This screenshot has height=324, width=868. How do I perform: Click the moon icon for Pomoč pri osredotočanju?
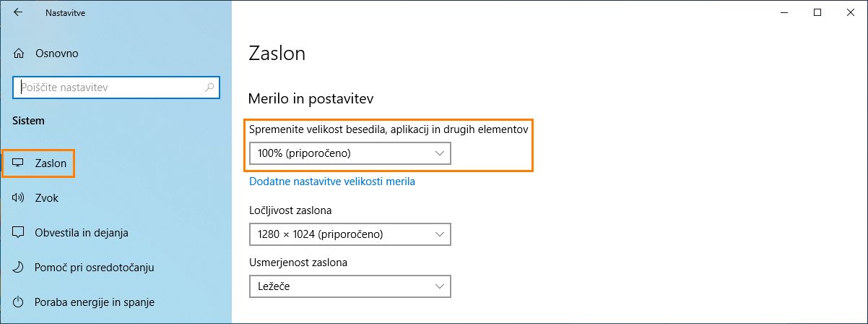(19, 268)
